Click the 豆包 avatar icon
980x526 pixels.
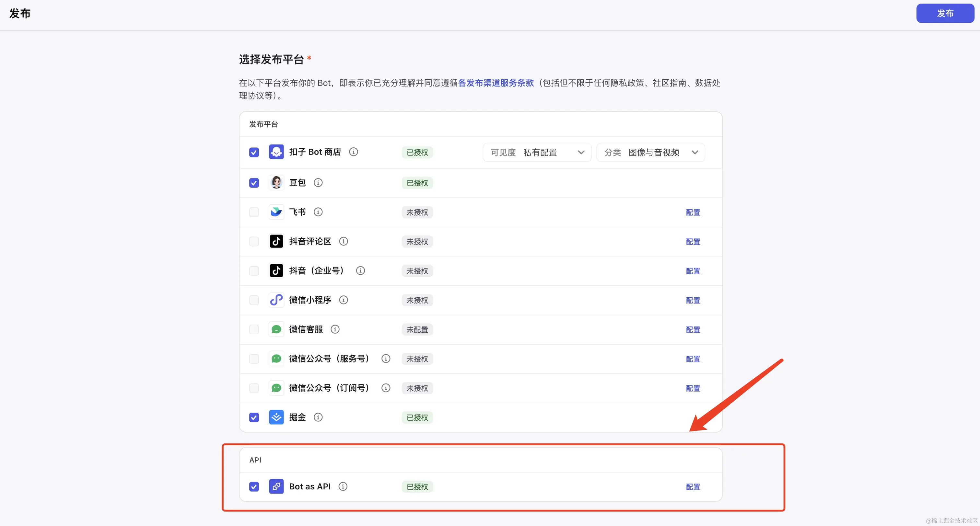(276, 183)
